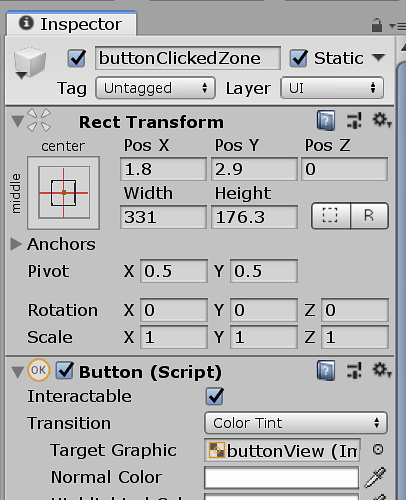Open the Tag dropdown showing Untagged
Screen dimensions: 406x500
pos(155,88)
